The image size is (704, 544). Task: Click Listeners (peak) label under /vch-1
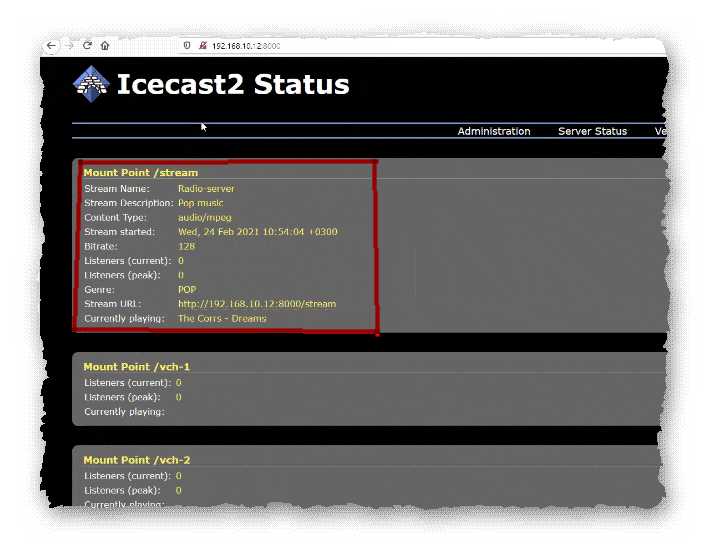coord(122,397)
